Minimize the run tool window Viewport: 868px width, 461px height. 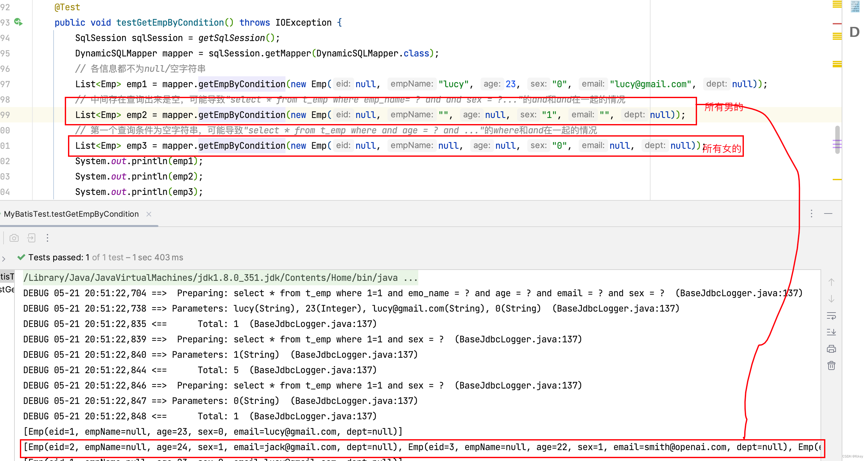[x=828, y=214]
